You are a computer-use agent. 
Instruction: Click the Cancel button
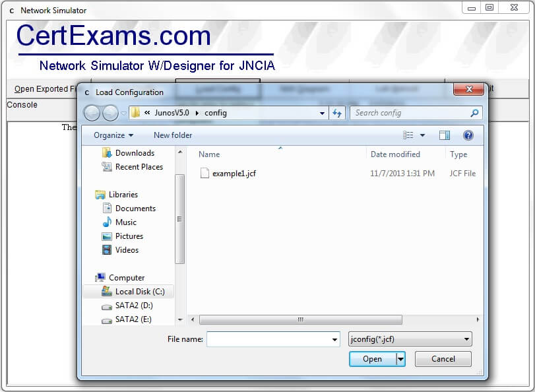pyautogui.click(x=443, y=359)
